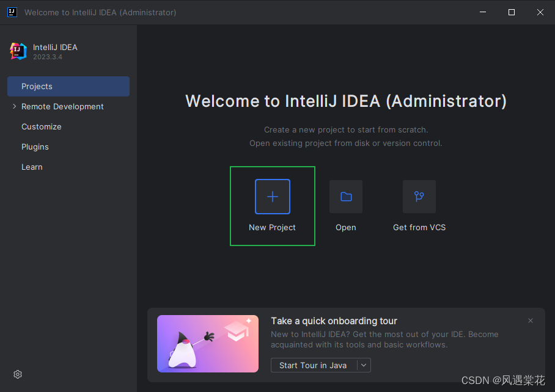Click the 'Take a quick onboarding tour' heading
Screen dimensions: 555x392
[x=334, y=321]
